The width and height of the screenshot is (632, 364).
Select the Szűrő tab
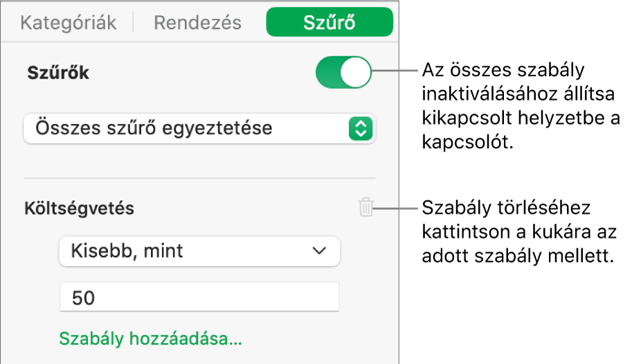click(x=329, y=23)
